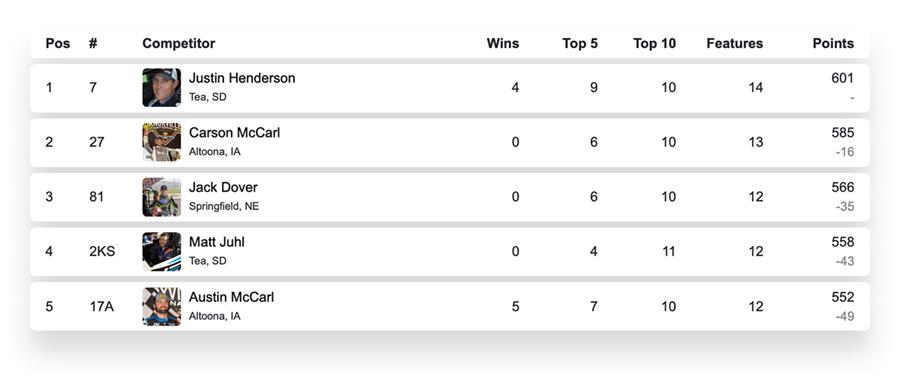The height and width of the screenshot is (385, 900).
Task: Sort standings by Points column header
Action: pyautogui.click(x=833, y=44)
